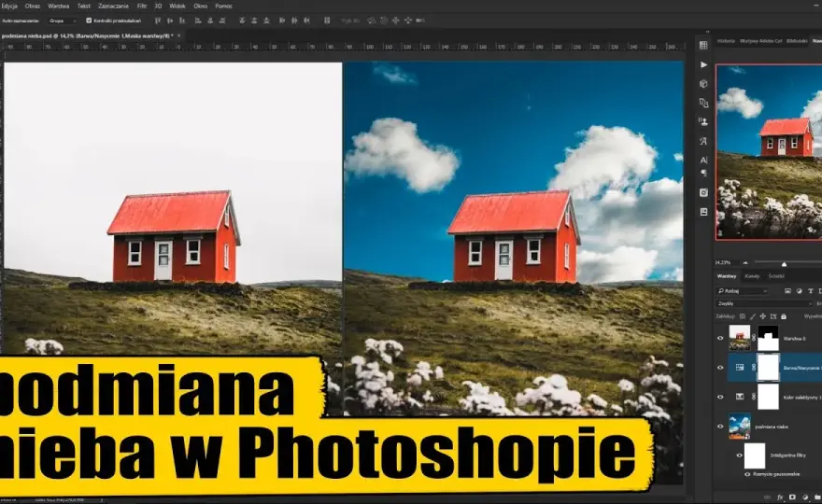Open the Widok menu

(177, 7)
